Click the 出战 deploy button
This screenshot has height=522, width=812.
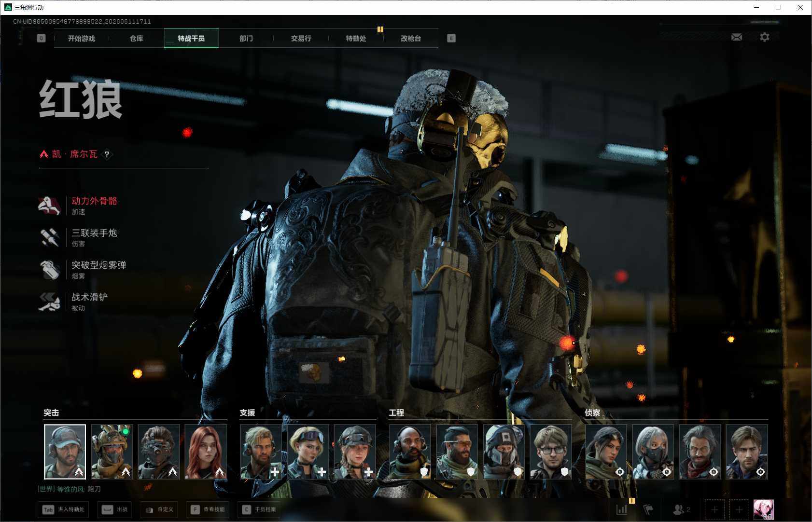[115, 509]
